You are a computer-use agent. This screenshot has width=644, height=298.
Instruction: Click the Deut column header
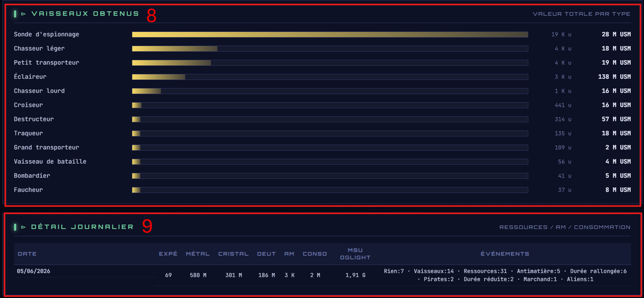coord(266,254)
